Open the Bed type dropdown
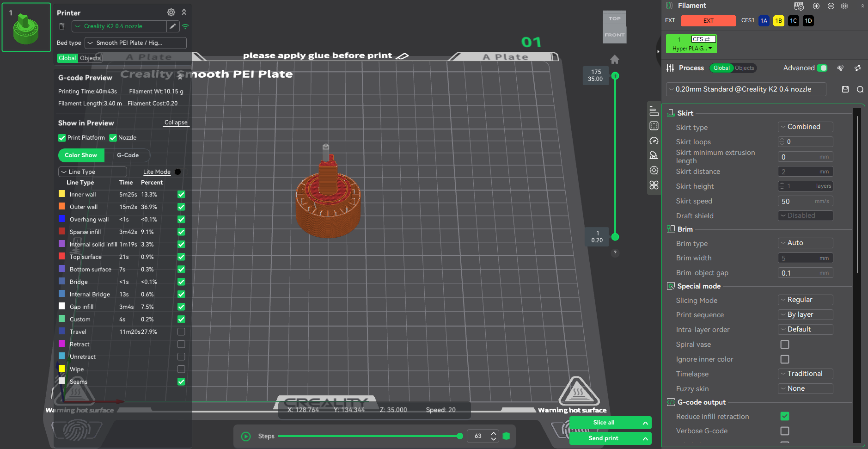868x449 pixels. point(135,43)
